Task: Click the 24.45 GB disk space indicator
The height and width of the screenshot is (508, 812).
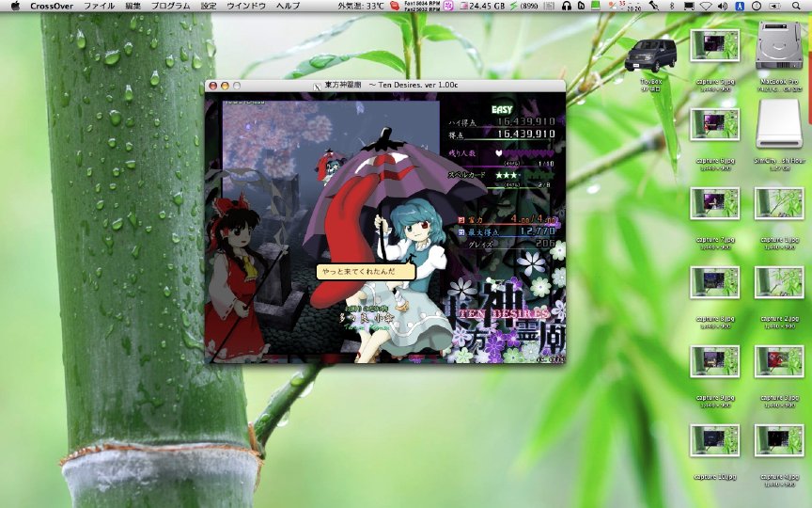Action: (481, 6)
